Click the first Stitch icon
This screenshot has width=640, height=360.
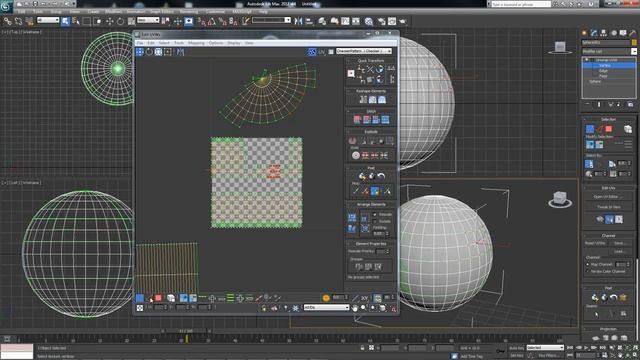[357, 120]
